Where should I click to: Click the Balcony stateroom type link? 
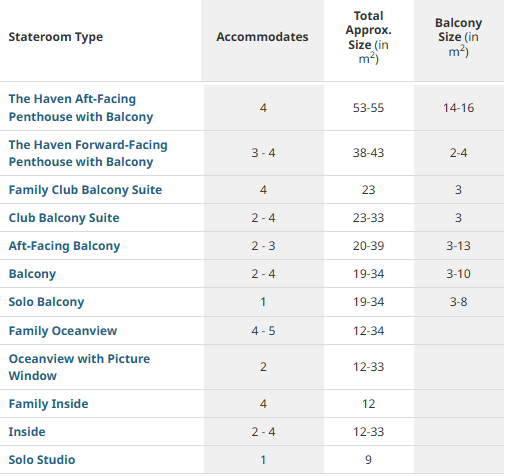click(32, 274)
